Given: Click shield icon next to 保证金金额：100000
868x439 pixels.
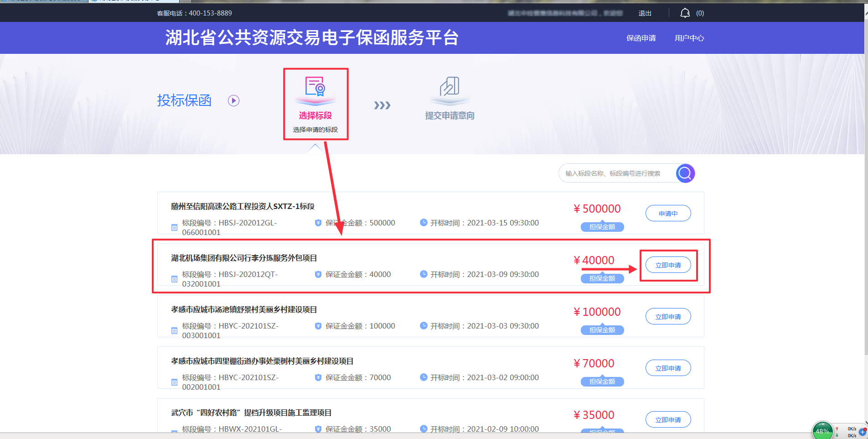Looking at the screenshot, I should point(318,326).
